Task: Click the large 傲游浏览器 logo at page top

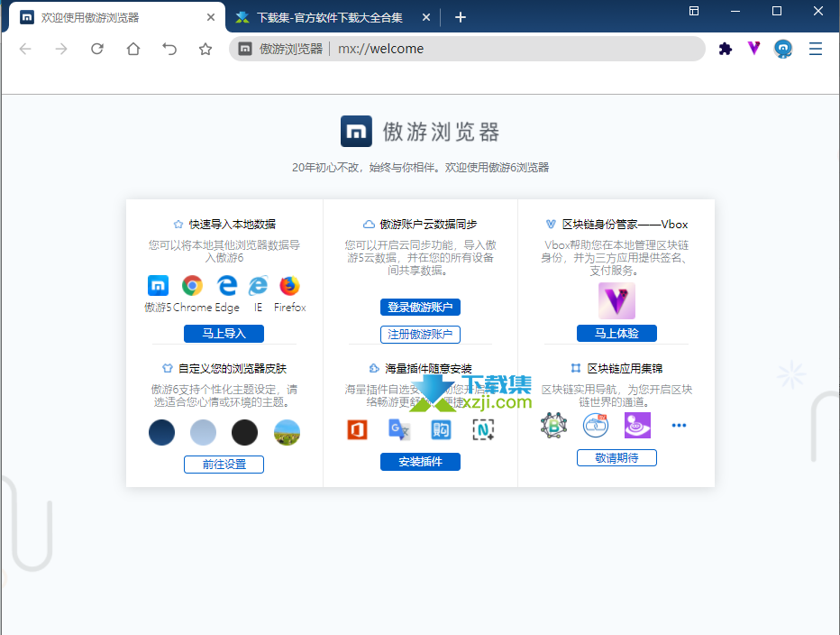Action: pos(421,132)
